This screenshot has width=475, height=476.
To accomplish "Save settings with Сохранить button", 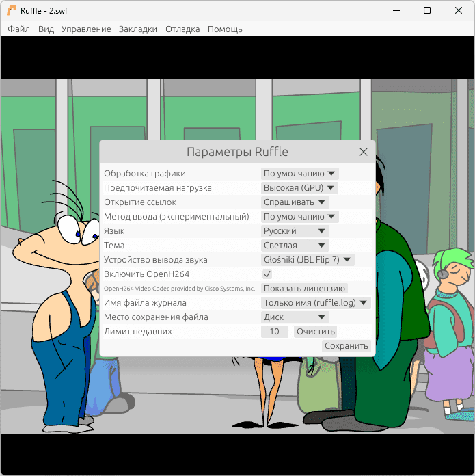I will (346, 346).
